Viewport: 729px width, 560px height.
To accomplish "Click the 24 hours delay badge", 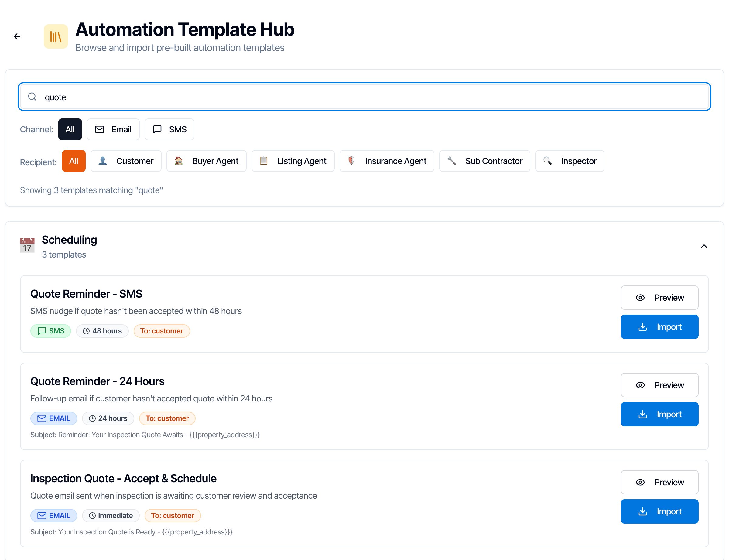I will [108, 418].
